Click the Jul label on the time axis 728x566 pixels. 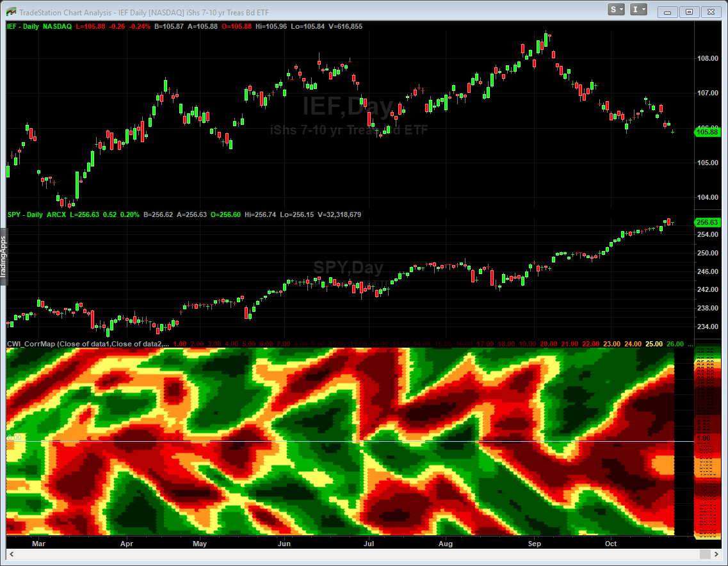tap(368, 544)
